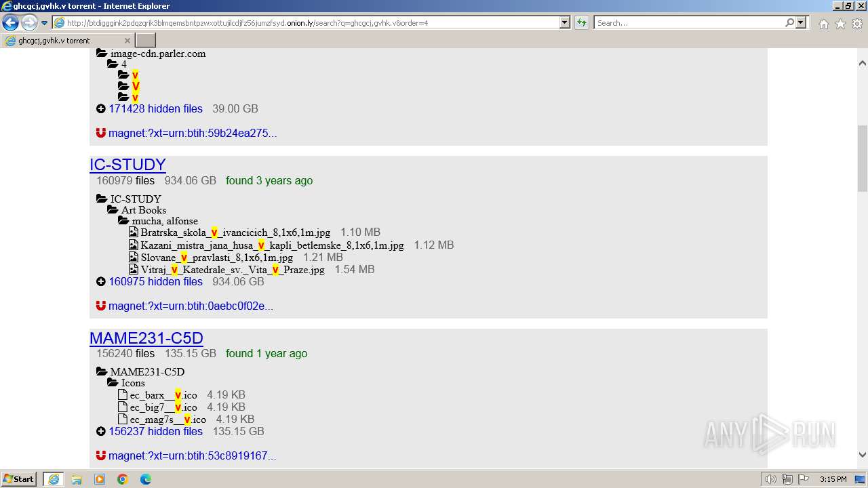Click image icon beside Bratrska_skola file
This screenshot has height=488, width=868.
pos(134,232)
